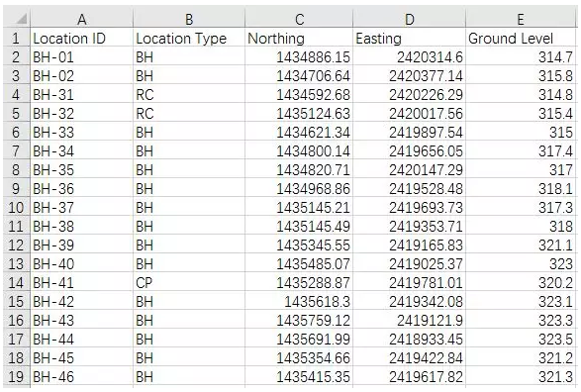The image size is (581, 392).
Task: Select column D header
Action: pos(409,19)
